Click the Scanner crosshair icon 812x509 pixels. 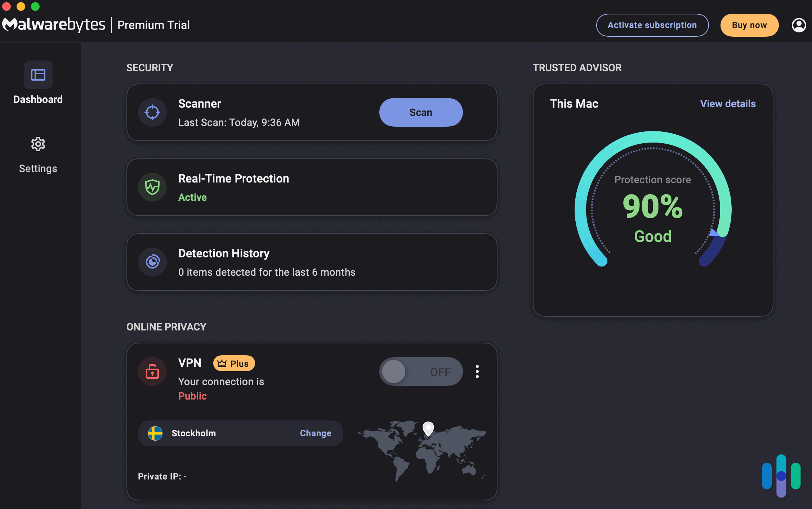152,112
